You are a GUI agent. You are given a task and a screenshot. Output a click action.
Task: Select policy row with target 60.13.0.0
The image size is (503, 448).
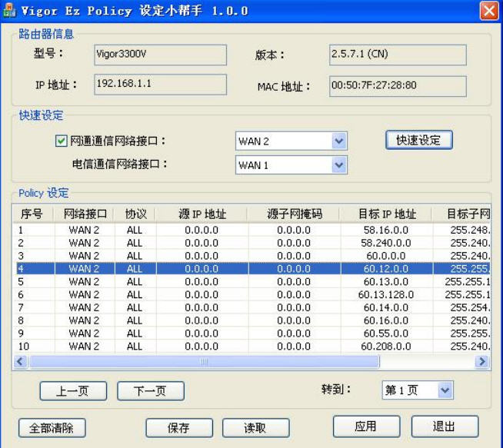pyautogui.click(x=253, y=282)
